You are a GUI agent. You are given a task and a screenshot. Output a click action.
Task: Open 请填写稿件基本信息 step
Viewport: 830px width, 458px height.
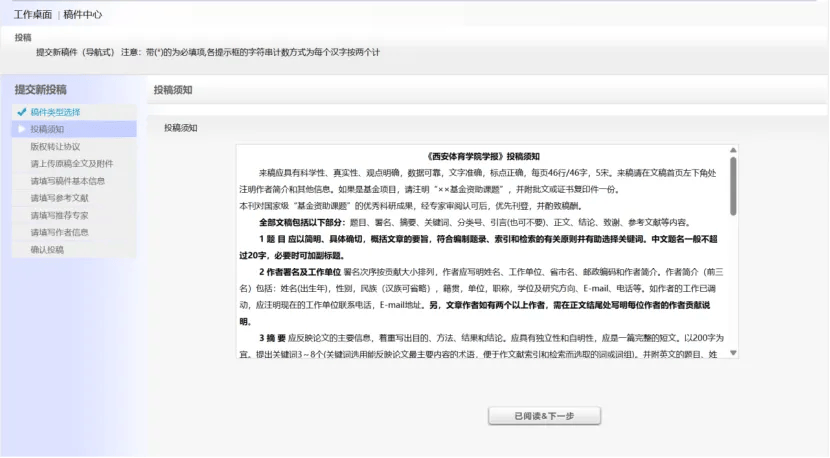(67, 181)
